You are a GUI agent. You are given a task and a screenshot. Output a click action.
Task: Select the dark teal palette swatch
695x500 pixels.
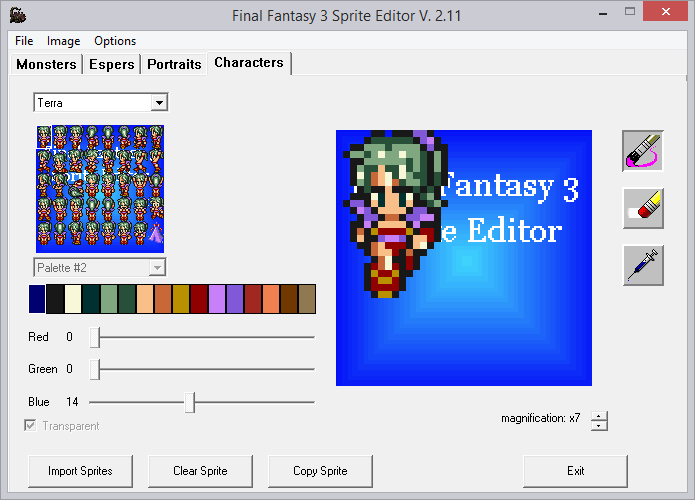[x=91, y=299]
